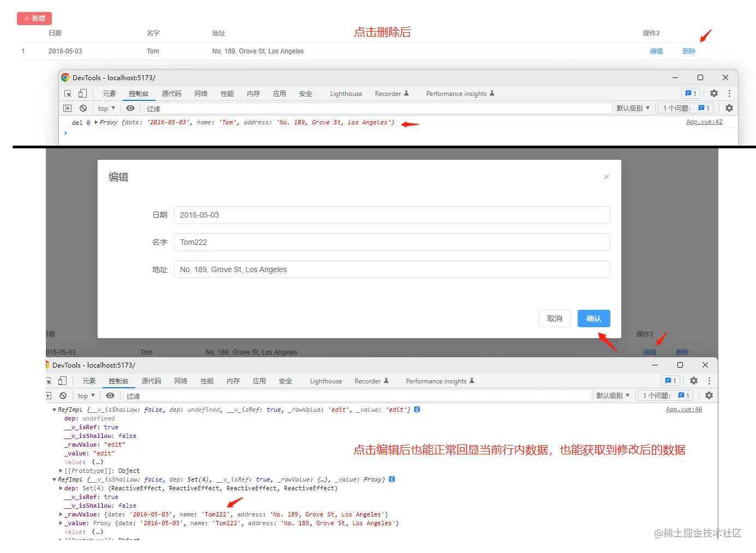Viewport: 756px width, 553px height.
Task: Collapse first RefImpl entry with _rawValue 'edit'
Action: 54,410
